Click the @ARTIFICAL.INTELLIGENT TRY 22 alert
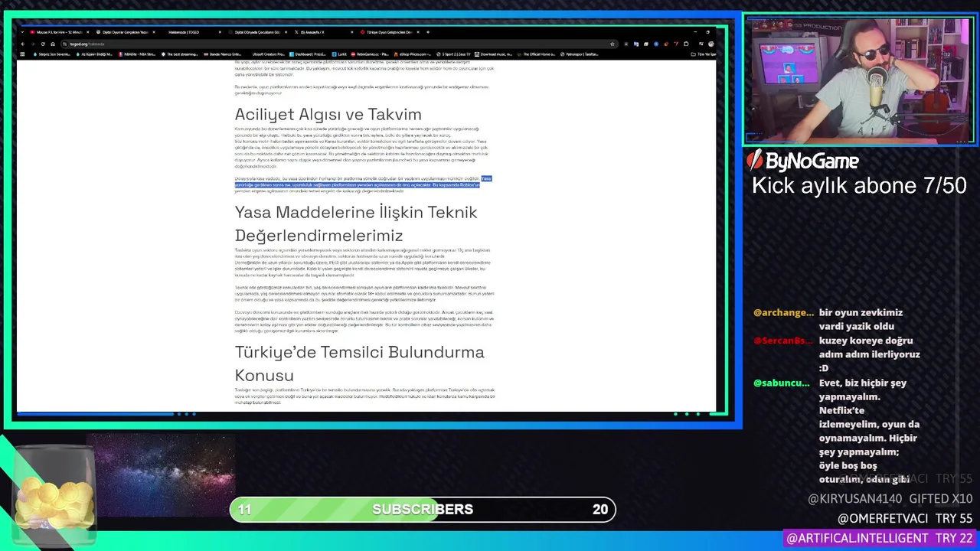 coord(880,538)
